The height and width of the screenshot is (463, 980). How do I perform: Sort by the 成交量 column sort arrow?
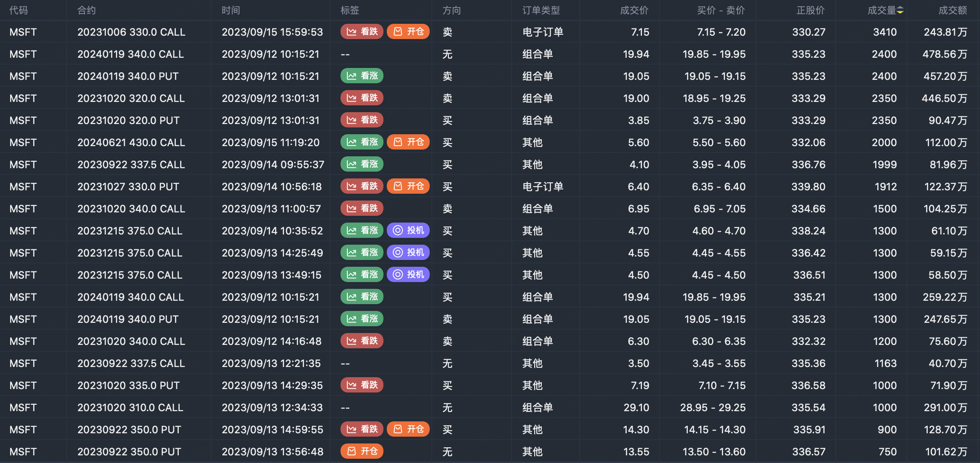[900, 11]
